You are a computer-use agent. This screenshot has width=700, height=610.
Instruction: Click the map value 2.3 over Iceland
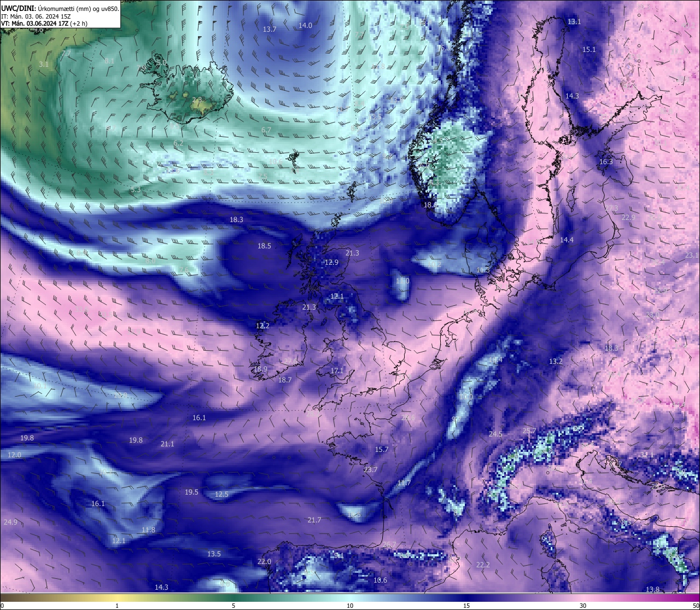[x=197, y=100]
